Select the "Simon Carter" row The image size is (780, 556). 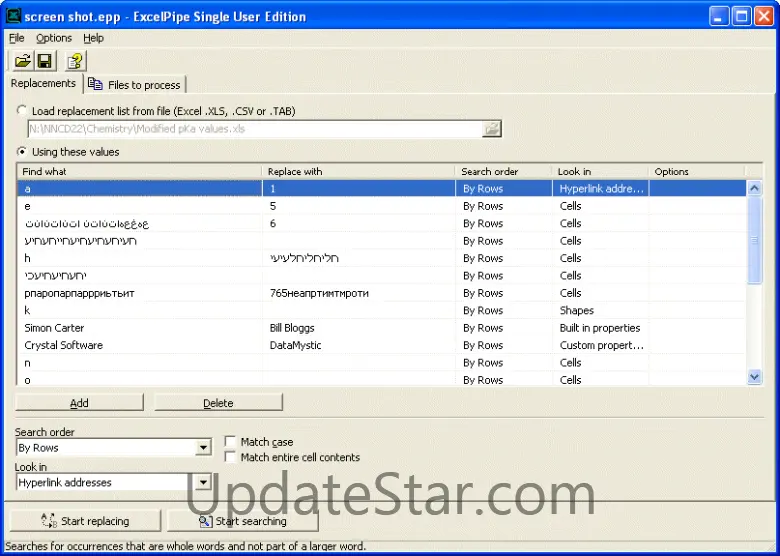382,328
